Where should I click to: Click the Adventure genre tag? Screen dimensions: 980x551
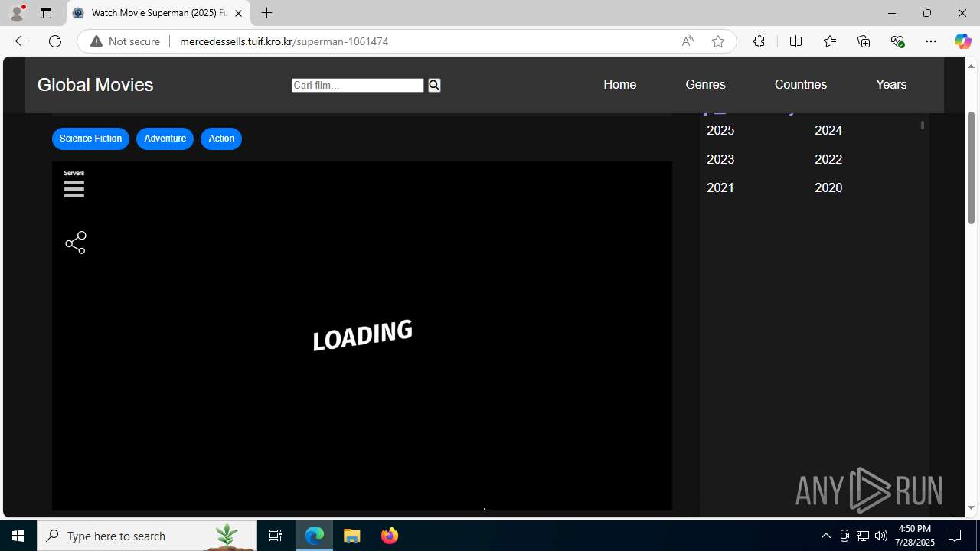pyautogui.click(x=165, y=139)
